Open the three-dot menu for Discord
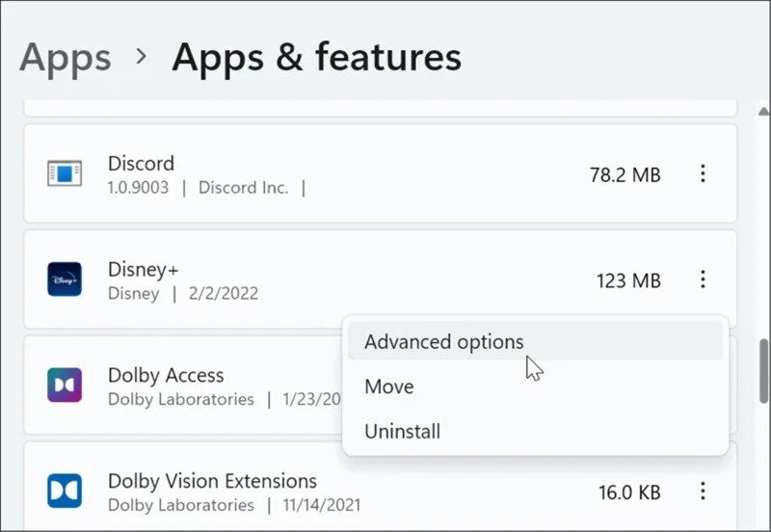 [x=703, y=173]
